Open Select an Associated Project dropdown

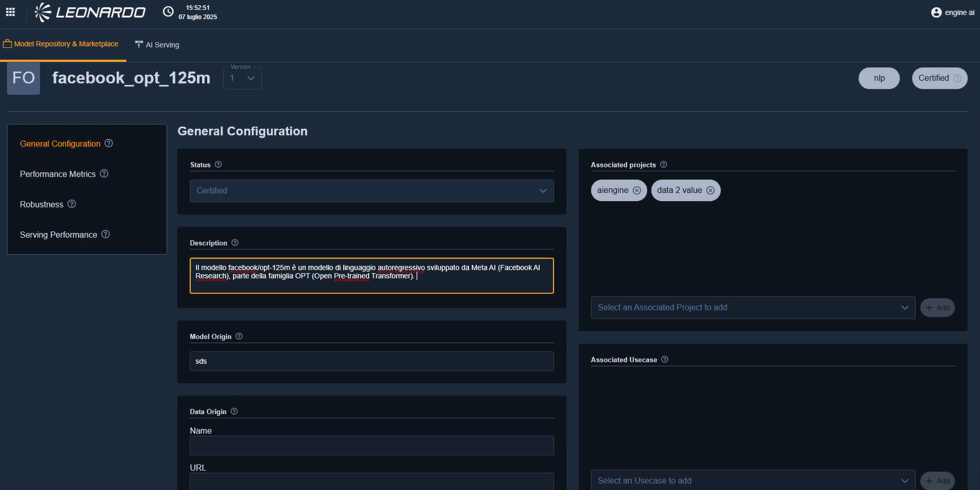click(x=753, y=307)
